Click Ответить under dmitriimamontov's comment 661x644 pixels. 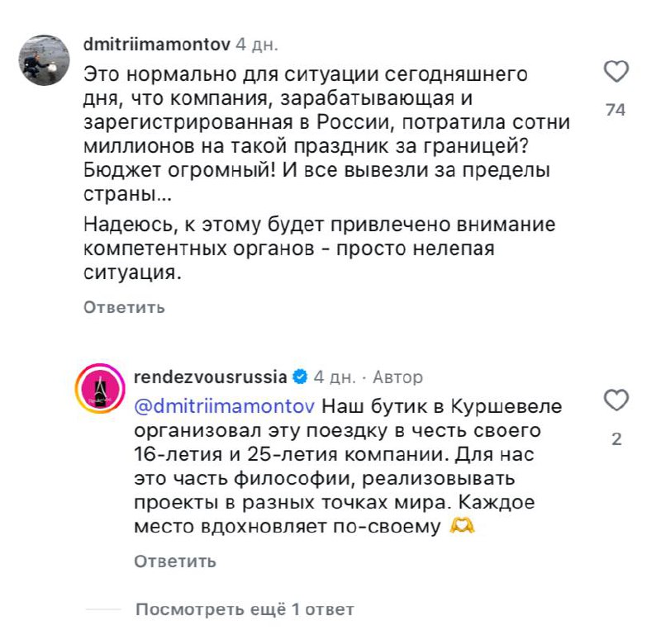coord(124,308)
